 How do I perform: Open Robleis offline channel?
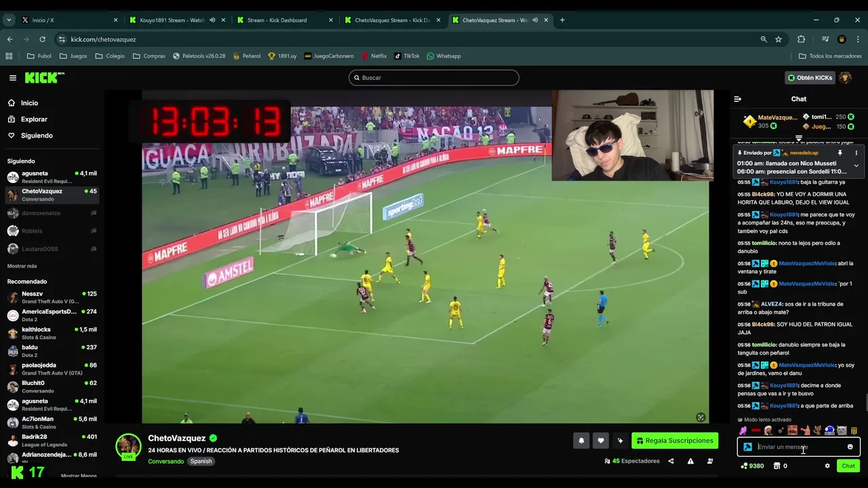tap(52, 231)
